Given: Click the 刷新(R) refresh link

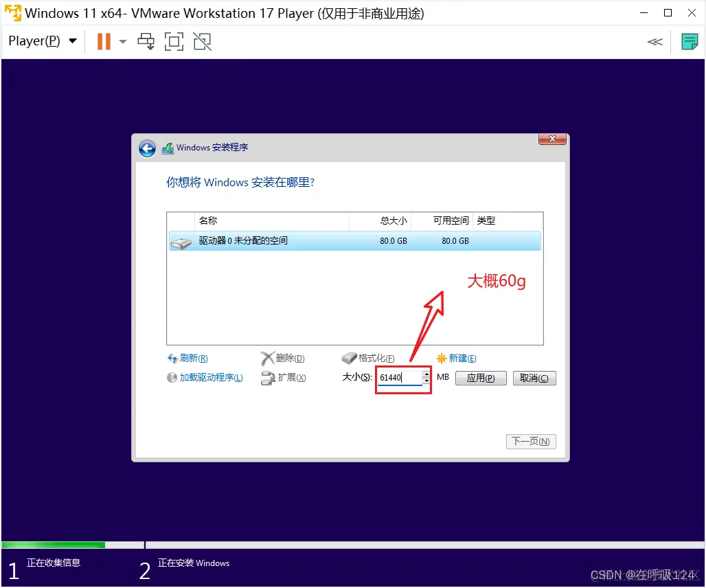Looking at the screenshot, I should (194, 359).
